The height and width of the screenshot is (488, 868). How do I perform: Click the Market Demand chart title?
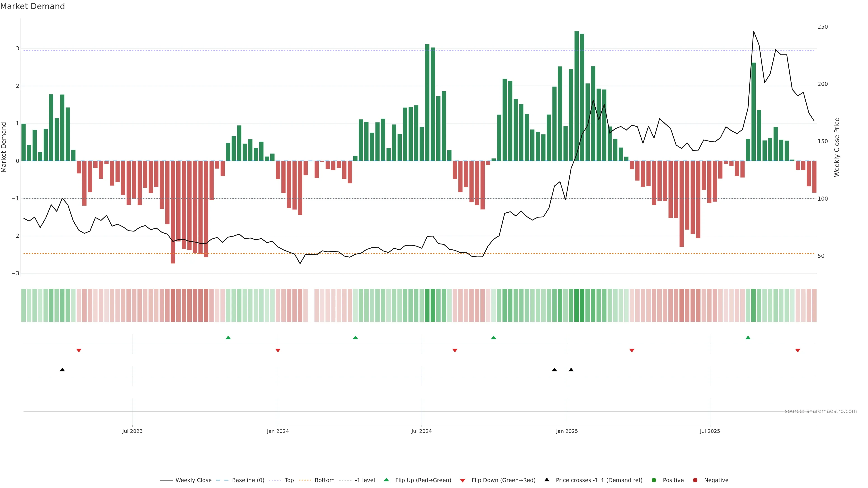32,6
